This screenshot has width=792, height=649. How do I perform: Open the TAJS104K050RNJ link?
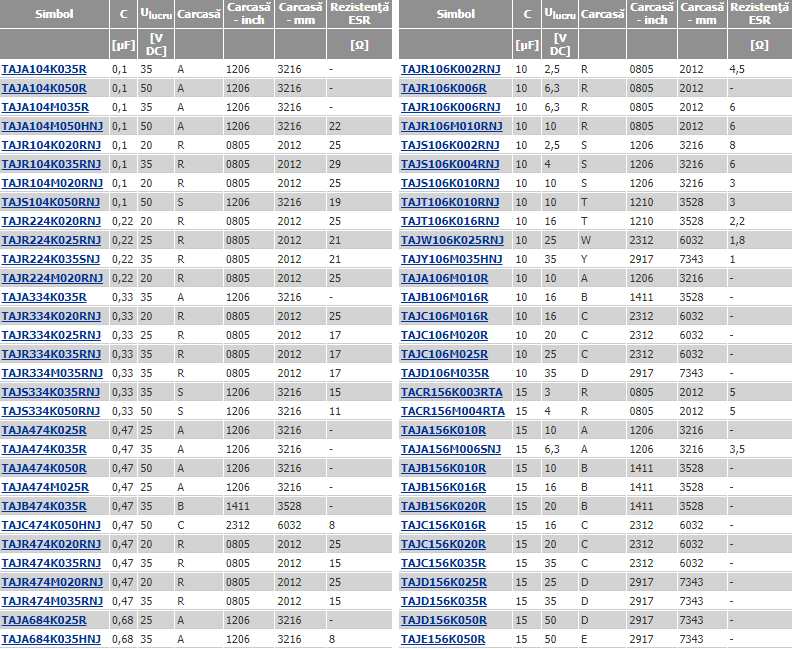(x=51, y=203)
